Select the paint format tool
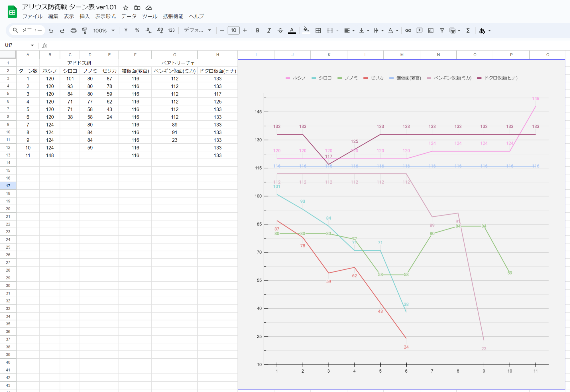The width and height of the screenshot is (570, 392). tap(85, 31)
